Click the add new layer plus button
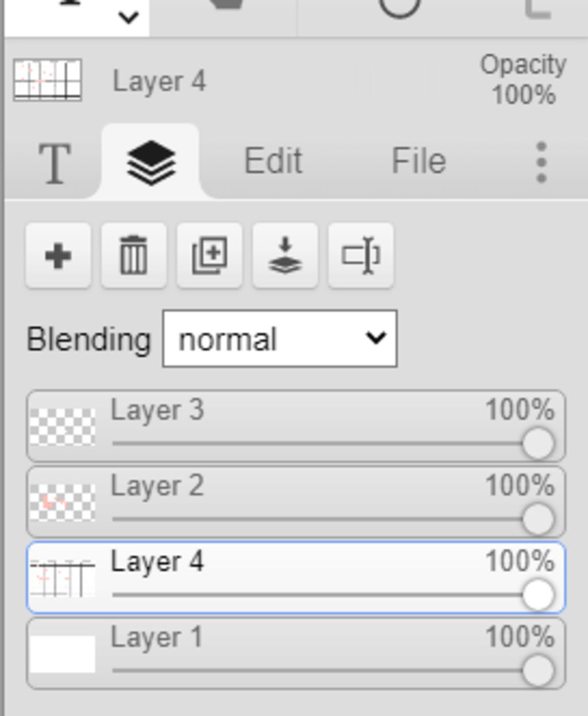The height and width of the screenshot is (716, 588). (58, 256)
